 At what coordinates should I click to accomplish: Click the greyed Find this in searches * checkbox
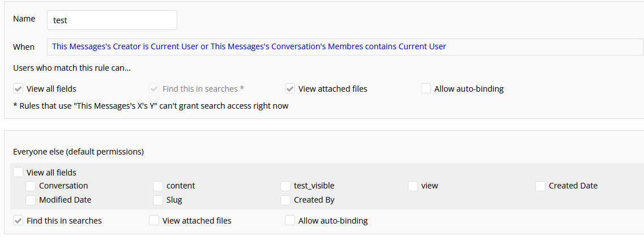point(154,89)
